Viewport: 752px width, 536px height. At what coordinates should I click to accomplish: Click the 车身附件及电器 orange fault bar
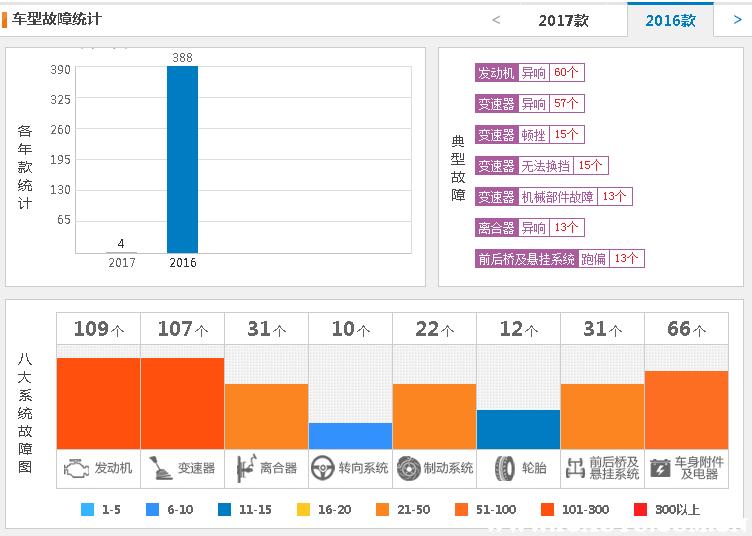(686, 410)
